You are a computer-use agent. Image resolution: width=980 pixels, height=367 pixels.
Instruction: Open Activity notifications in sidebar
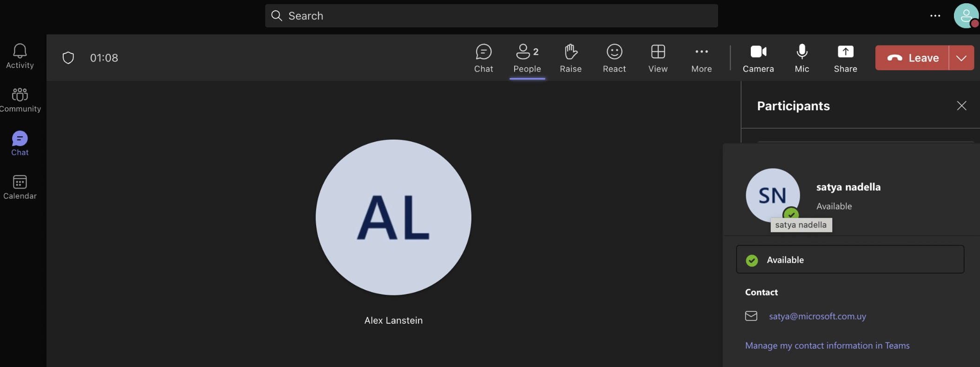point(20,56)
